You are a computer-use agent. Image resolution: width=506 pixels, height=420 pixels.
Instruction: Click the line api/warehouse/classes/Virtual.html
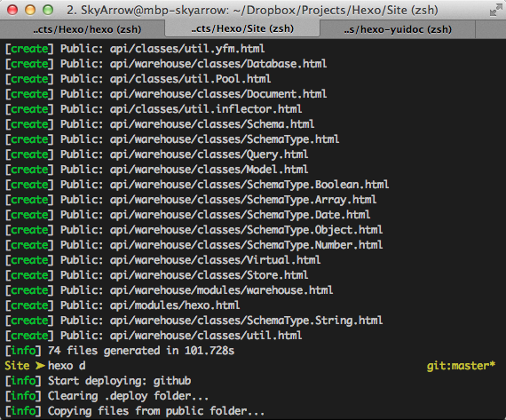pyautogui.click(x=162, y=260)
